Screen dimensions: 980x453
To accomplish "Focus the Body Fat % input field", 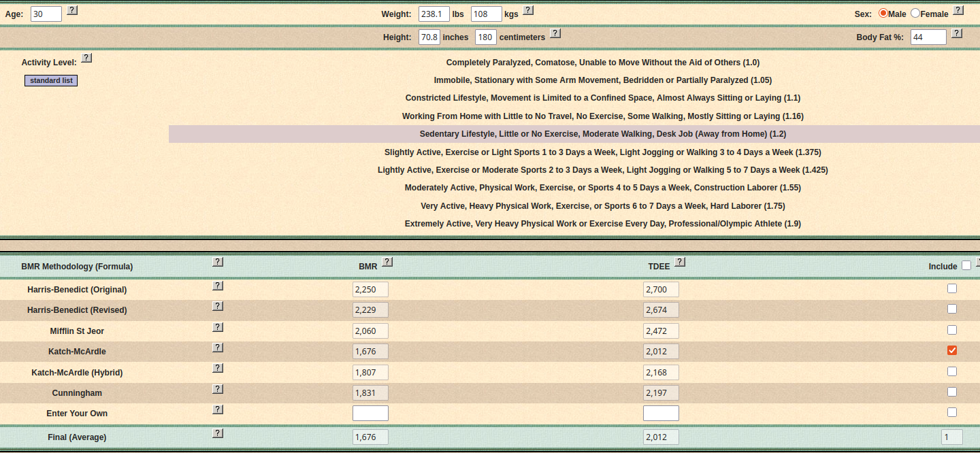I will (x=928, y=37).
